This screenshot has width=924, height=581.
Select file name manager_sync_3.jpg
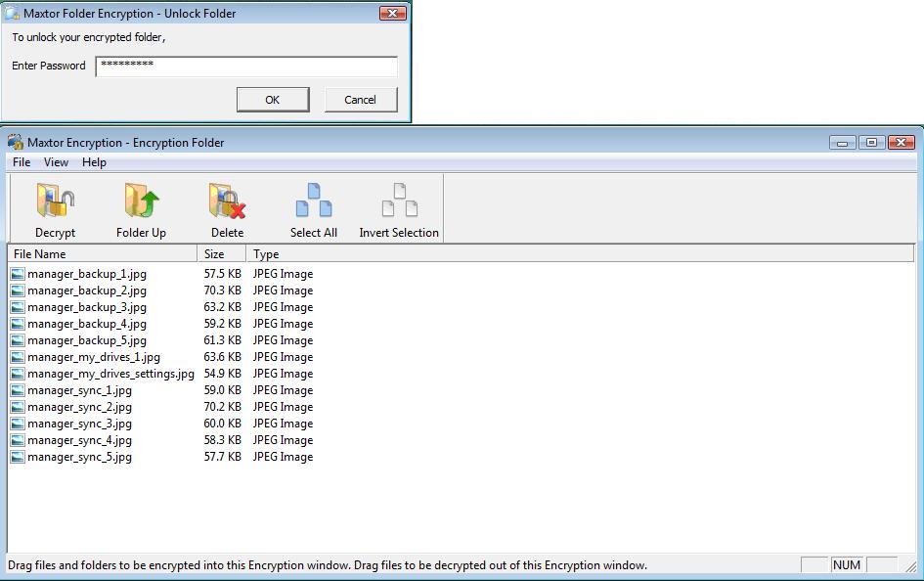(x=79, y=424)
